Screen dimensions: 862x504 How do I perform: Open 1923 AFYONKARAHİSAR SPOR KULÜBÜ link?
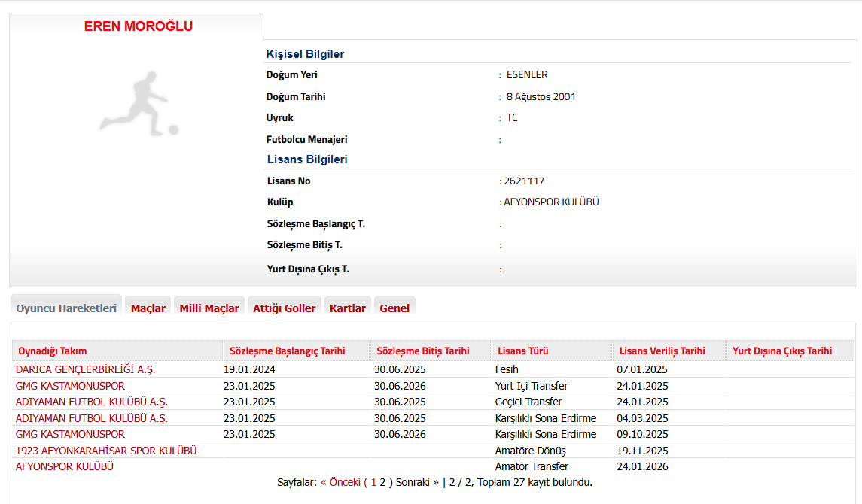click(x=106, y=451)
